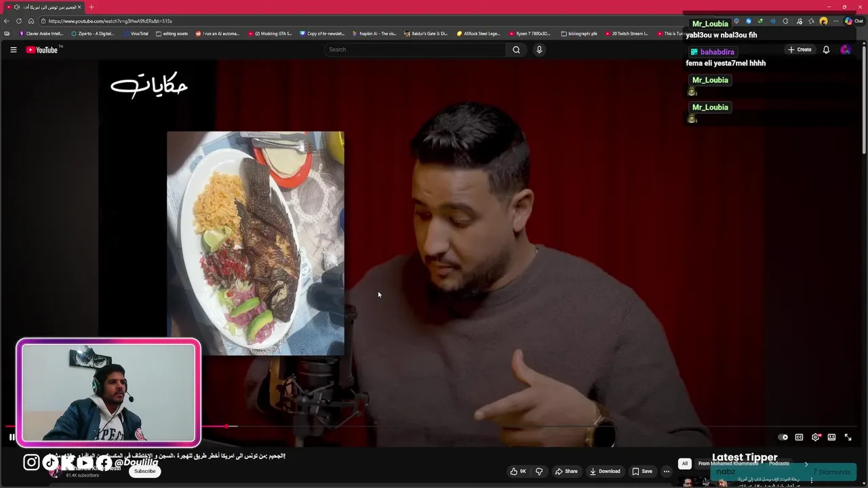The image size is (868, 488).
Task: Show more filter chips with arrow
Action: [x=806, y=464]
